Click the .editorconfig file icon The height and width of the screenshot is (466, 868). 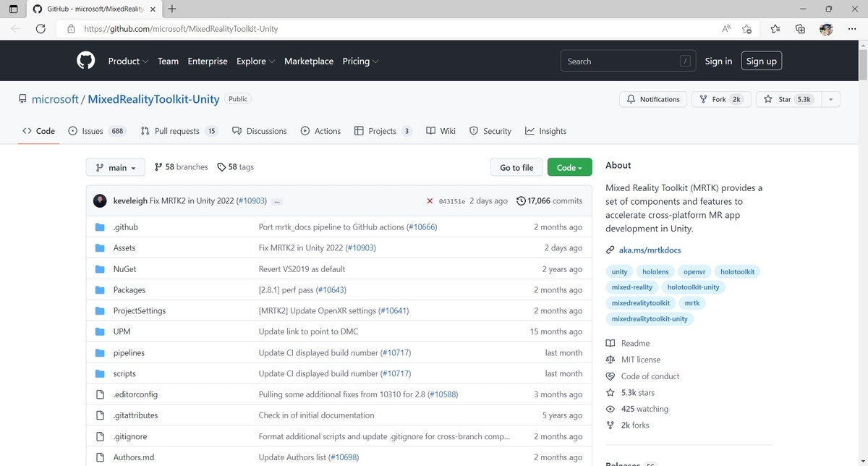pos(101,394)
